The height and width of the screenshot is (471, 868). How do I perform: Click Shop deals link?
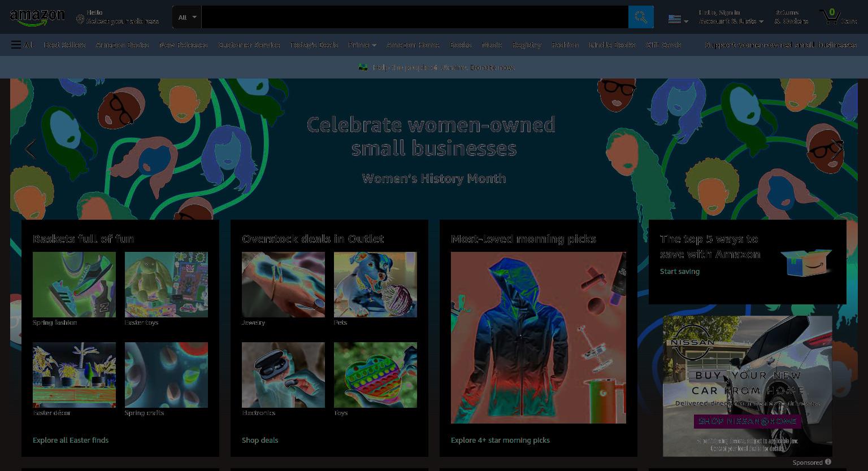point(260,440)
